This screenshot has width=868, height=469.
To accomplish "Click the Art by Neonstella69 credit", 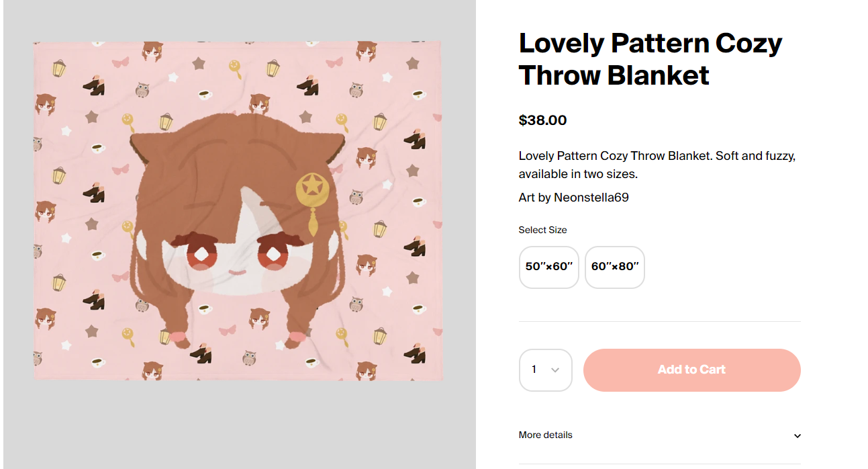I will pos(573,198).
